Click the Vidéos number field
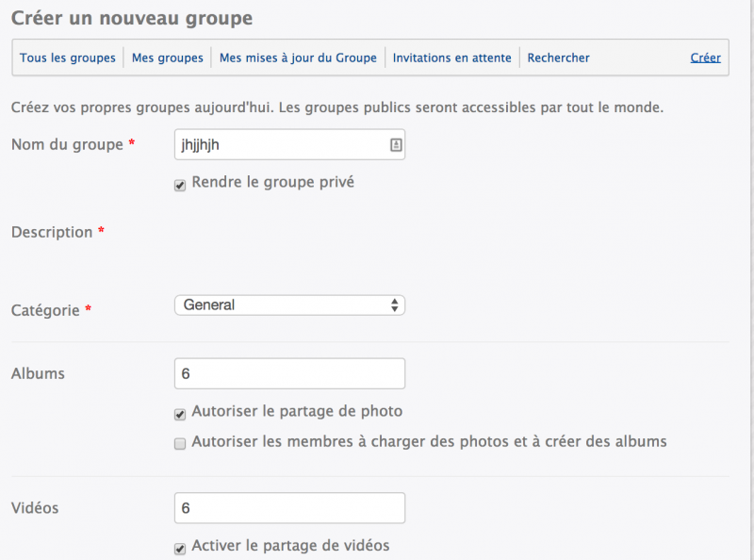The width and height of the screenshot is (754, 560). tap(289, 508)
